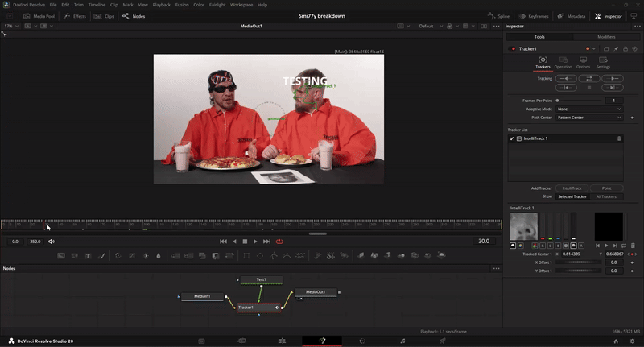Image resolution: width=644 pixels, height=347 pixels.
Task: Toggle Tracker1 tool enable switch
Action: pyautogui.click(x=513, y=48)
